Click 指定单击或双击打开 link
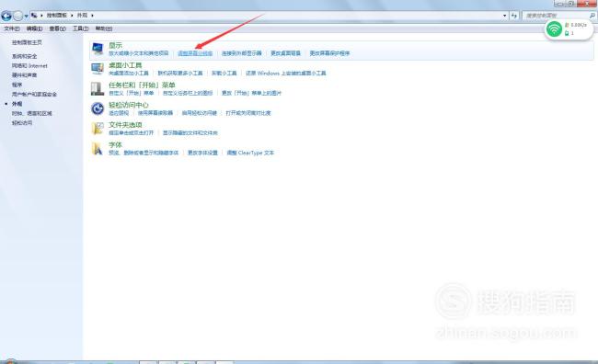598x364 pixels. 132,132
